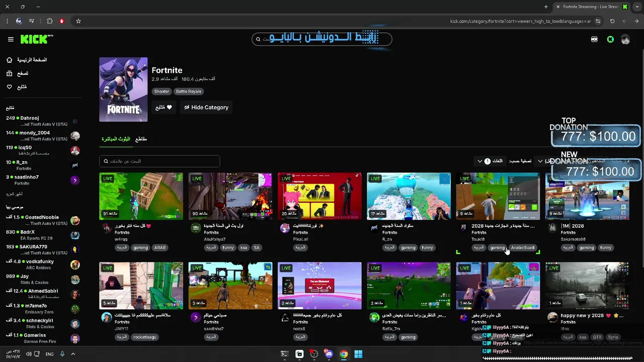This screenshot has width=644, height=362.
Task: Select ArabicSuadi tag on Tsuki8 stream
Action: click(x=523, y=248)
